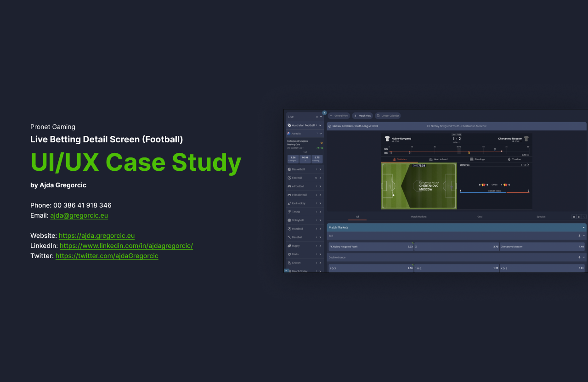Click the Football ball icon in sidebar

[x=289, y=178]
